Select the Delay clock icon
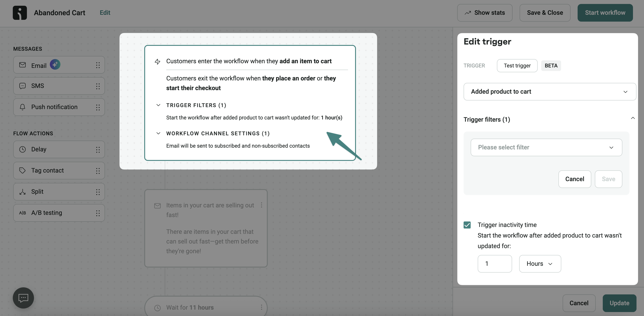Screen dimensions: 644x316 (x=22, y=149)
